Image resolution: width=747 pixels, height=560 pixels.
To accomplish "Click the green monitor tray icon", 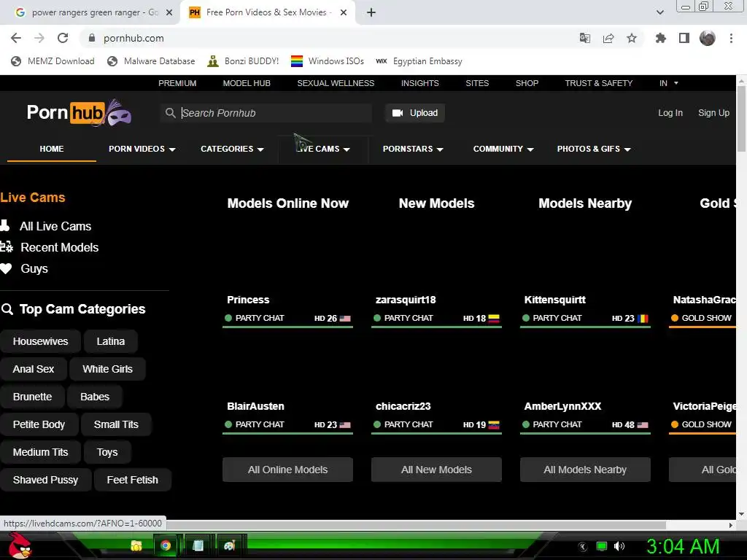I will (x=602, y=546).
